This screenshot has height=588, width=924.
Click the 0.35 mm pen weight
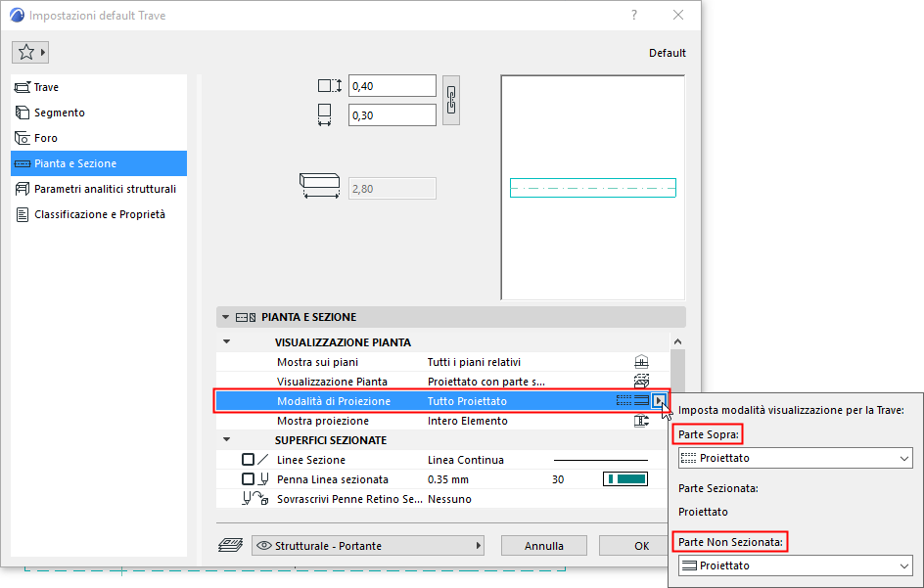click(448, 479)
